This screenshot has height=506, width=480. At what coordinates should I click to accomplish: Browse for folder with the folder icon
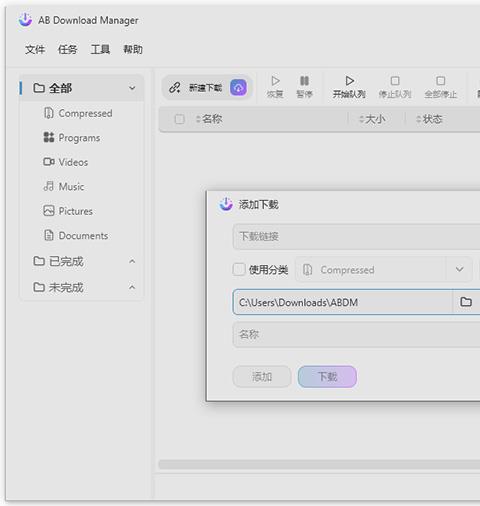(x=466, y=302)
